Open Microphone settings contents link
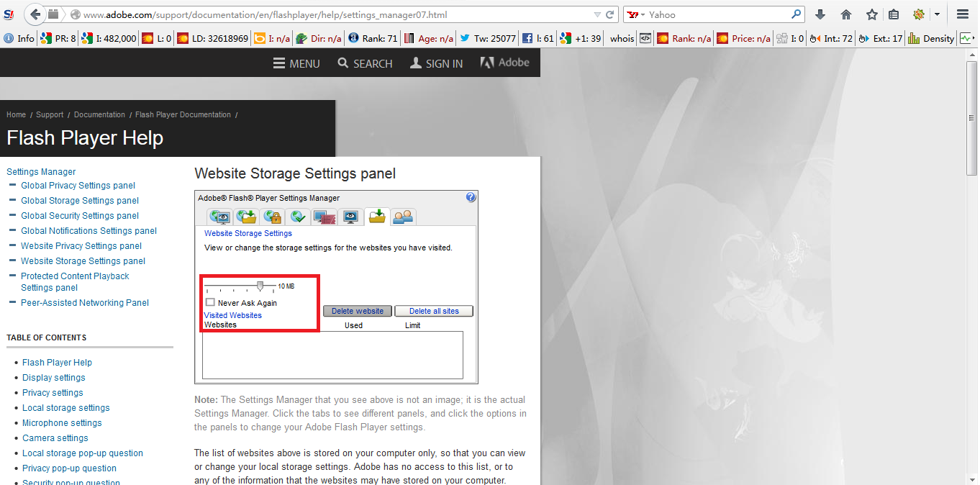The height and width of the screenshot is (485, 980). (x=62, y=423)
